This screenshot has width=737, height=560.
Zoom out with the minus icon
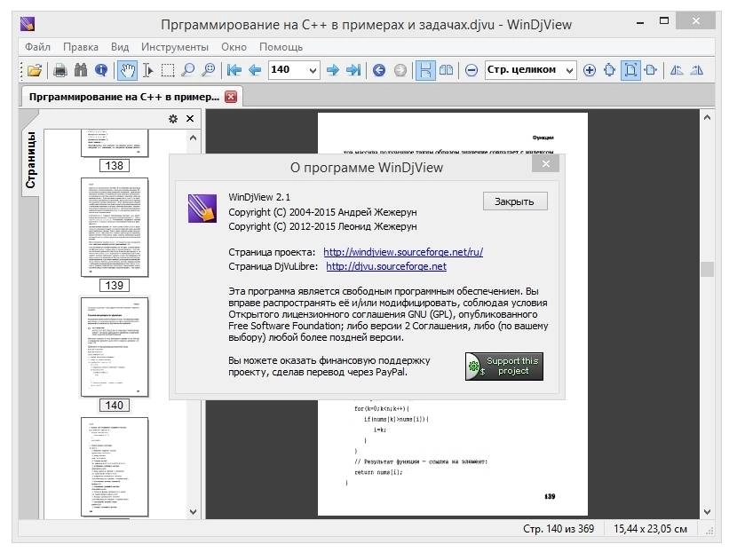472,70
